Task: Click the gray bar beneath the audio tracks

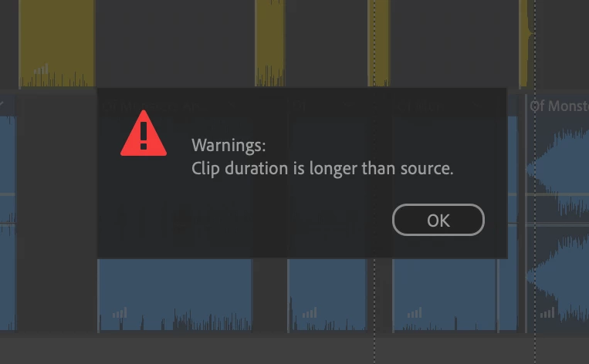Action: pyautogui.click(x=295, y=348)
